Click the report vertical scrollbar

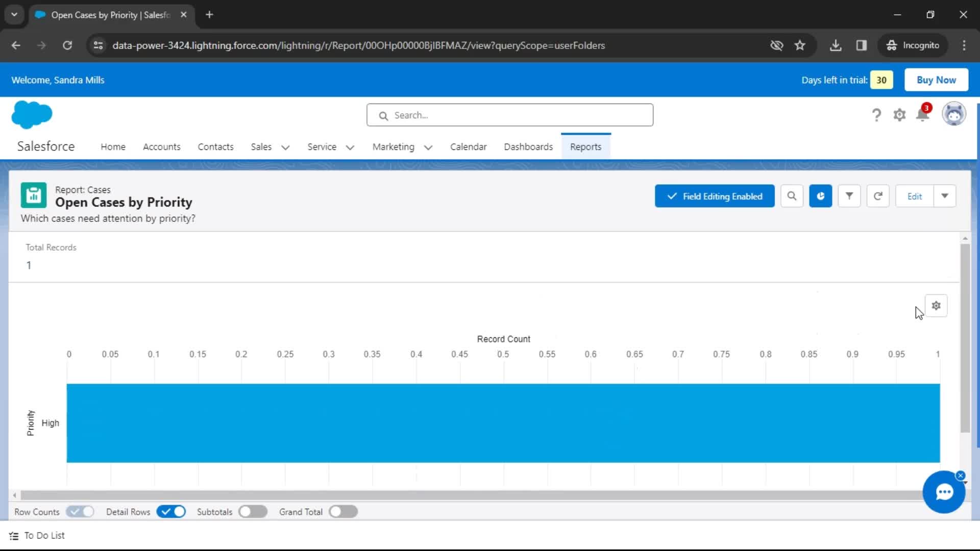[x=965, y=338]
